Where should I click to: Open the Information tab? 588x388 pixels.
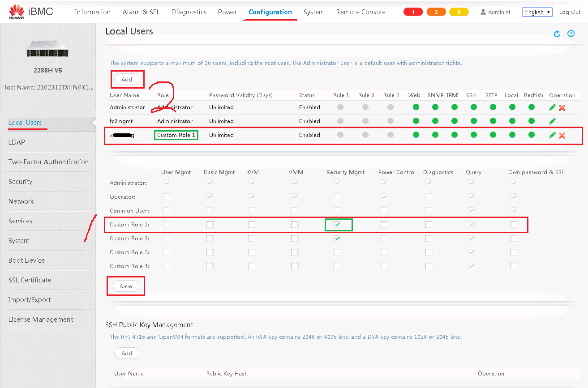click(93, 12)
